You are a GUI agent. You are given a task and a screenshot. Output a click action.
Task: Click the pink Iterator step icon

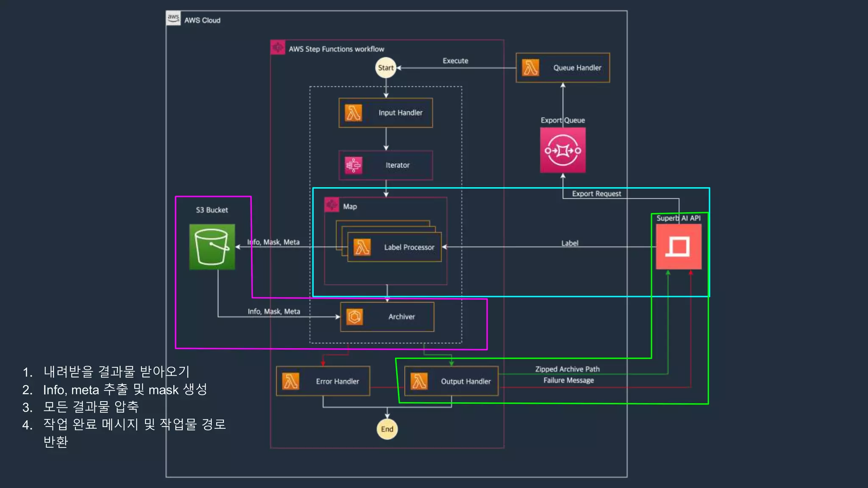(x=353, y=165)
